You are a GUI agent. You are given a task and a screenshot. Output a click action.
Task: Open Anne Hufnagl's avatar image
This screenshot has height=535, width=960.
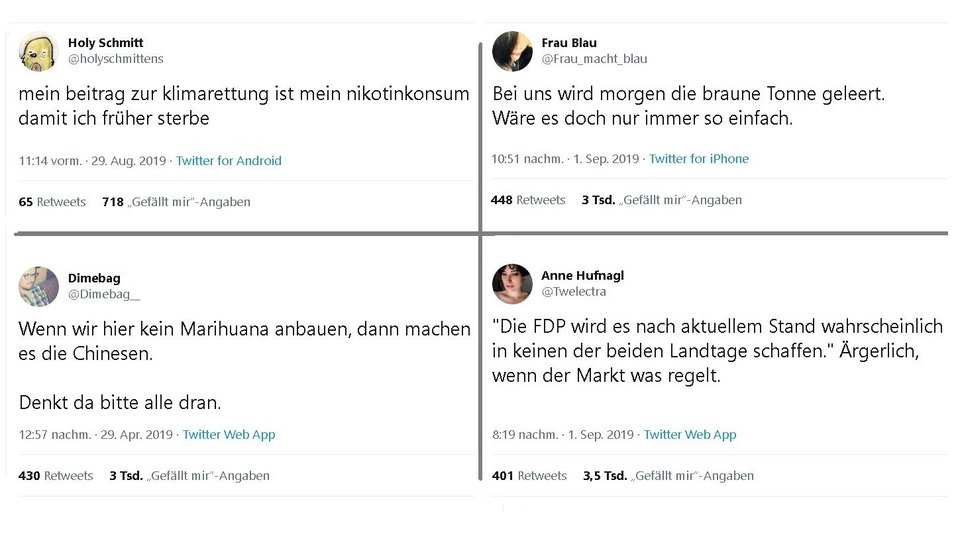(512, 284)
